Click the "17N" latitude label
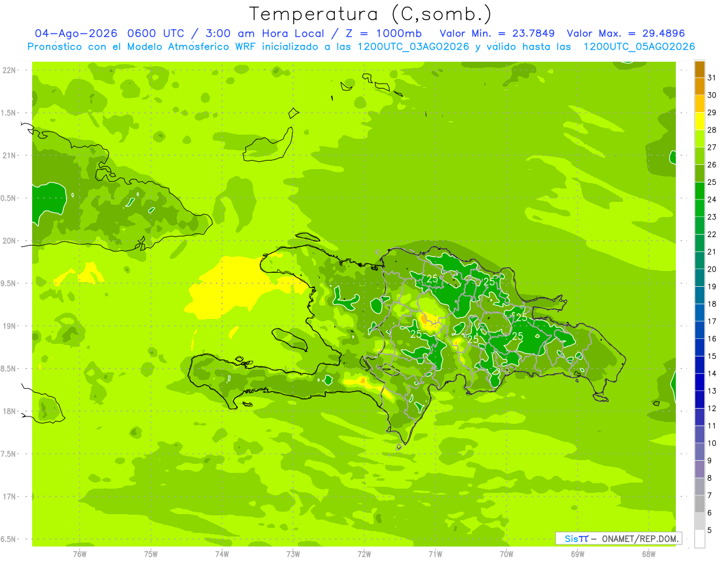728x562 pixels. 10,497
